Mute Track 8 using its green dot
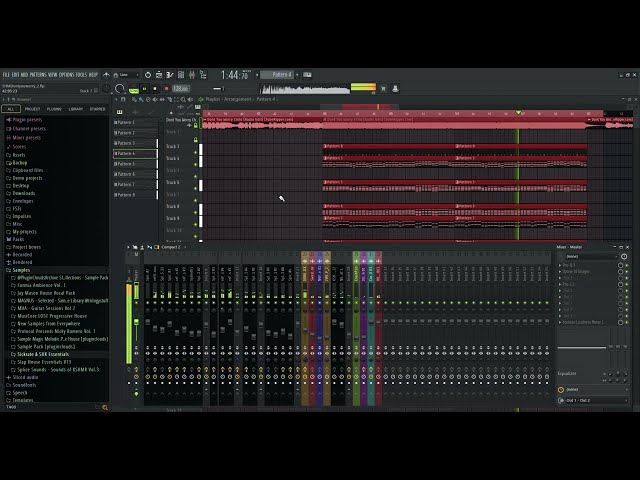Viewport: 640px width, 480px height. [196, 212]
